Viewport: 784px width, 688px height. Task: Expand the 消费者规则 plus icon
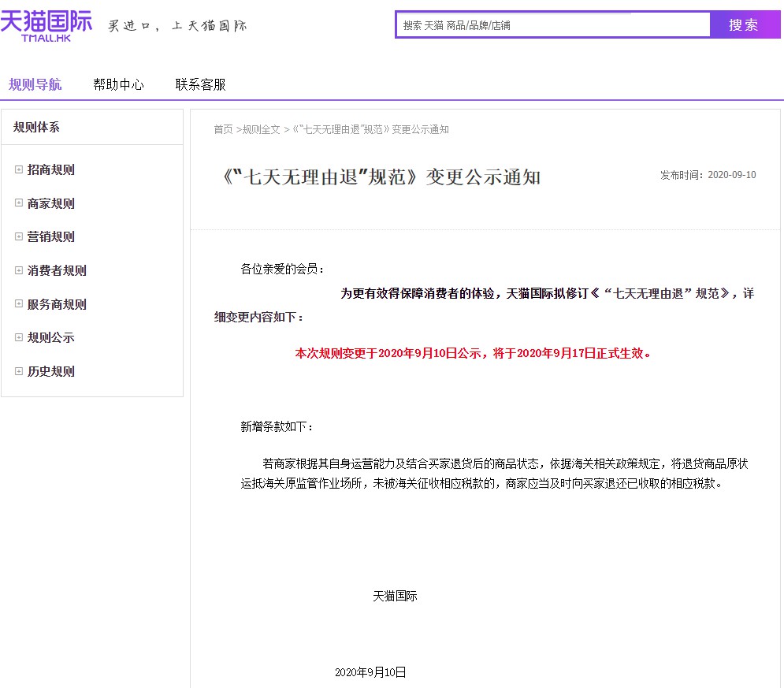pyautogui.click(x=18, y=270)
